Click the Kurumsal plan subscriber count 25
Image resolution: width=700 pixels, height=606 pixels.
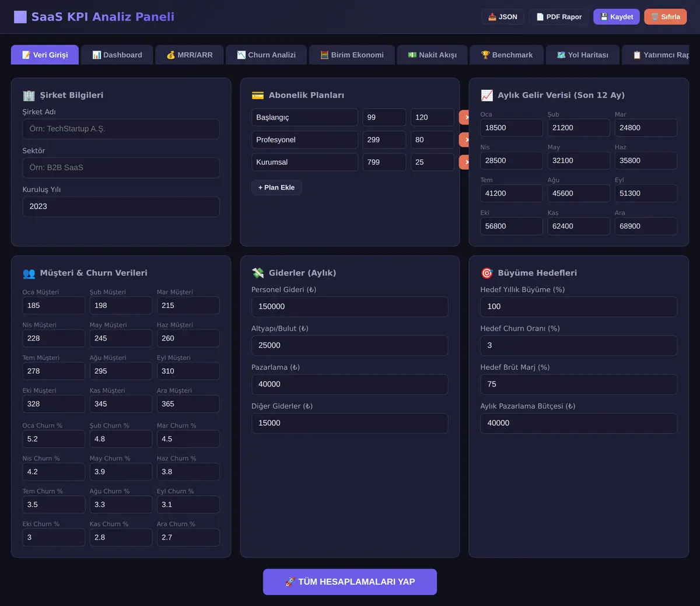432,162
